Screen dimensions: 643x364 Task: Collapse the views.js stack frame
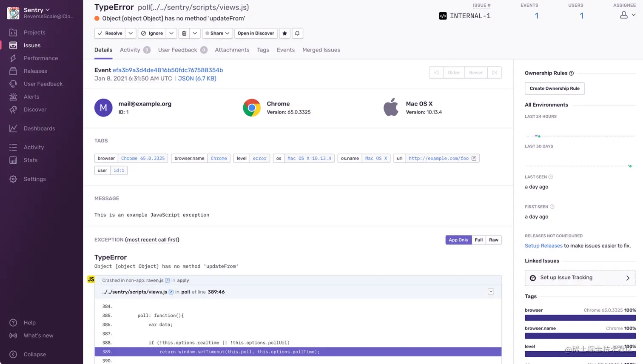[491, 292]
